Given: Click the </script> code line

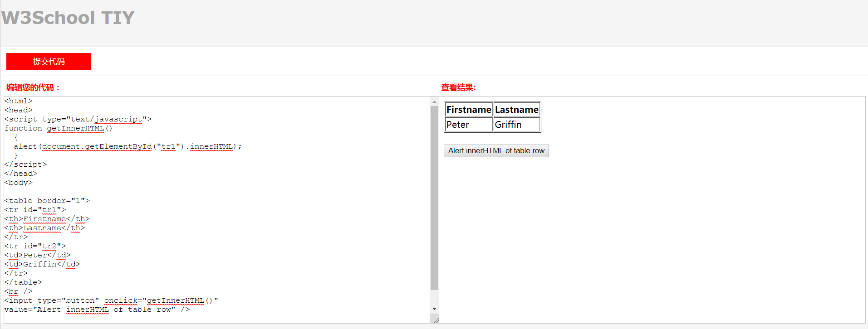Looking at the screenshot, I should pos(25,164).
